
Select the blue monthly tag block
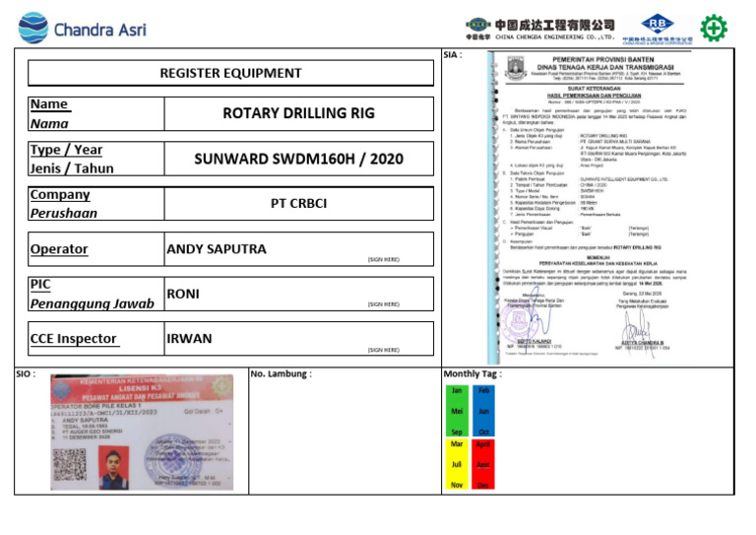483,411
